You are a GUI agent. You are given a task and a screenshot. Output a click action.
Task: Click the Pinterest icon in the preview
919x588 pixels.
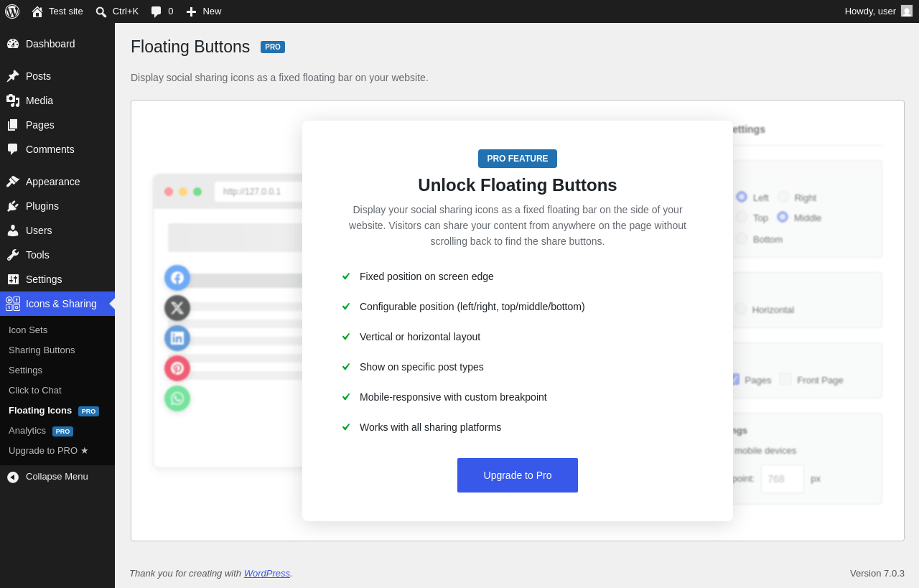[x=177, y=368]
